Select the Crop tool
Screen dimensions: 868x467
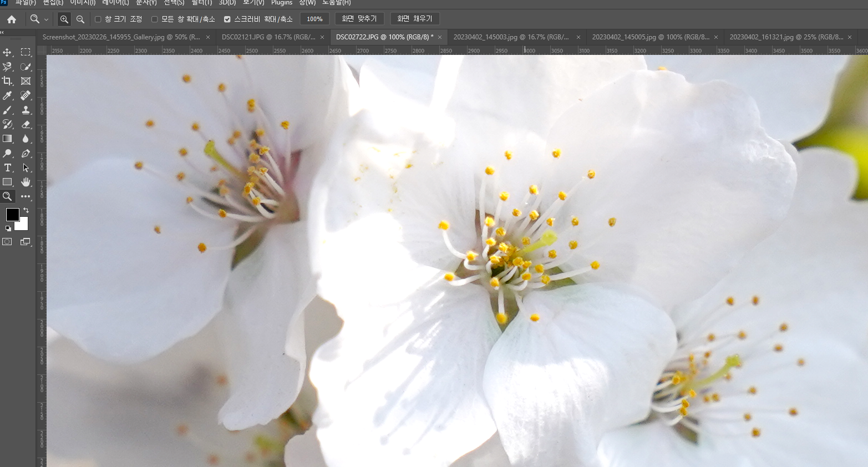click(x=7, y=81)
